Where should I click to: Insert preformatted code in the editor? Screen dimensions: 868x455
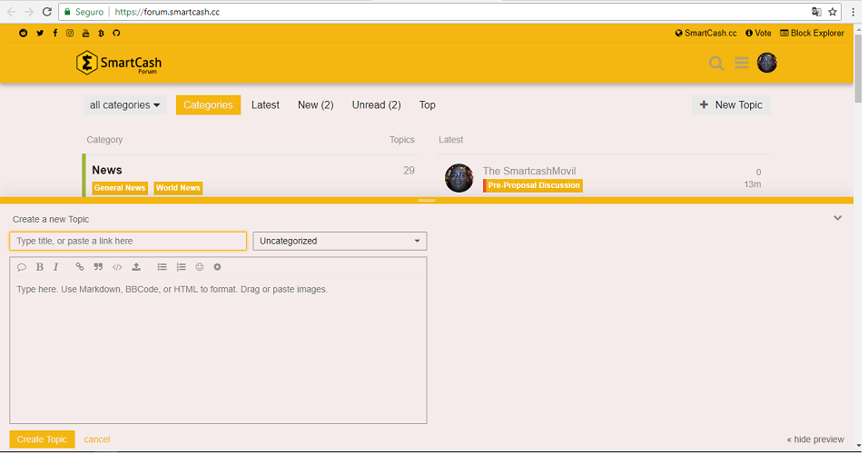(117, 267)
